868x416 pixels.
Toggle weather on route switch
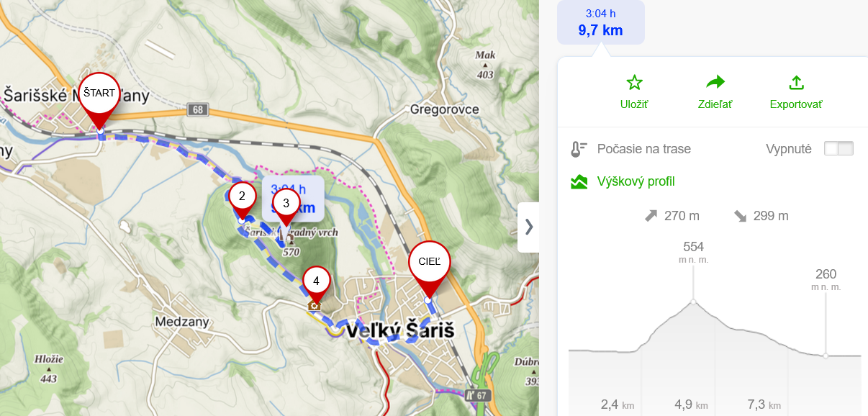coord(838,149)
